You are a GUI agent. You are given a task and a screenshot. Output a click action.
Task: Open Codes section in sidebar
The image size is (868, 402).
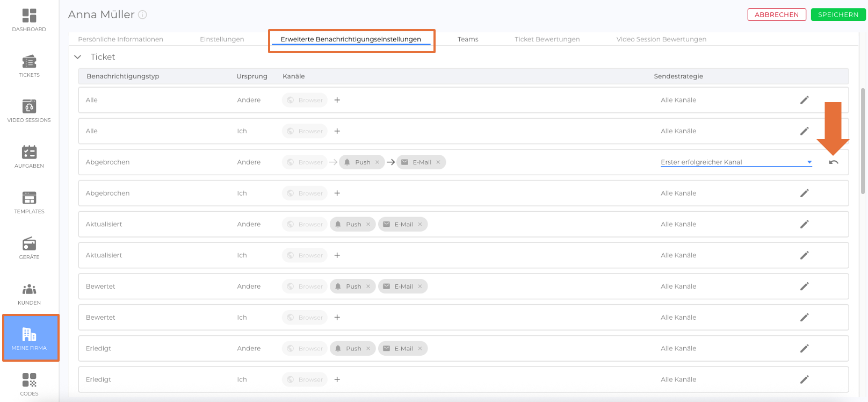point(29,384)
